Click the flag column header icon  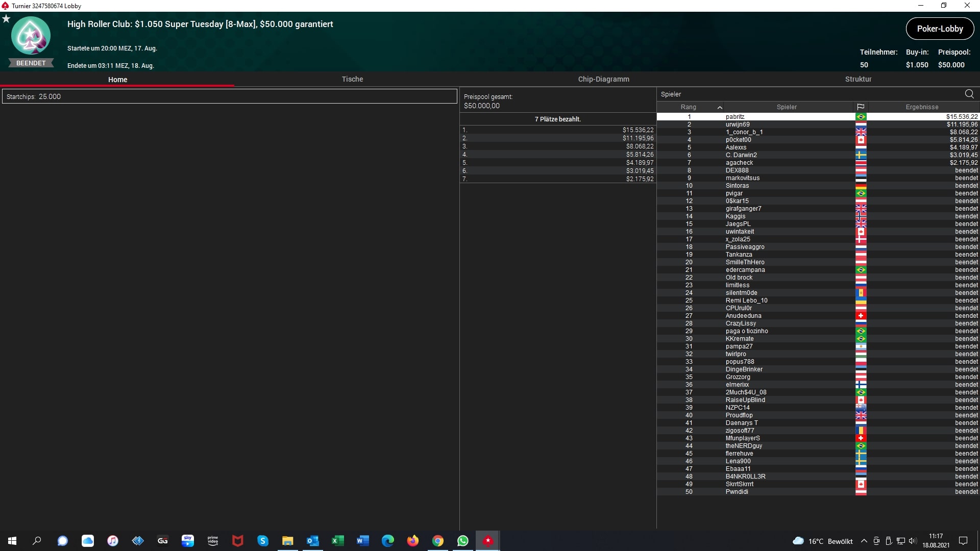(x=861, y=107)
